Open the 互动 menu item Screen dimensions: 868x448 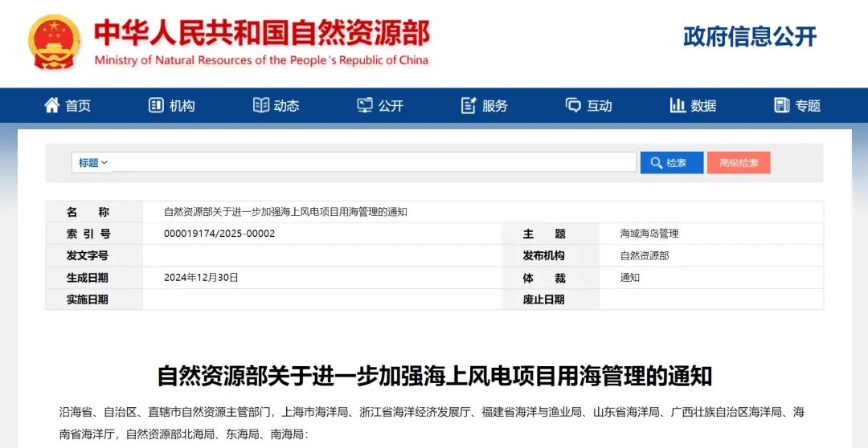pos(600,106)
